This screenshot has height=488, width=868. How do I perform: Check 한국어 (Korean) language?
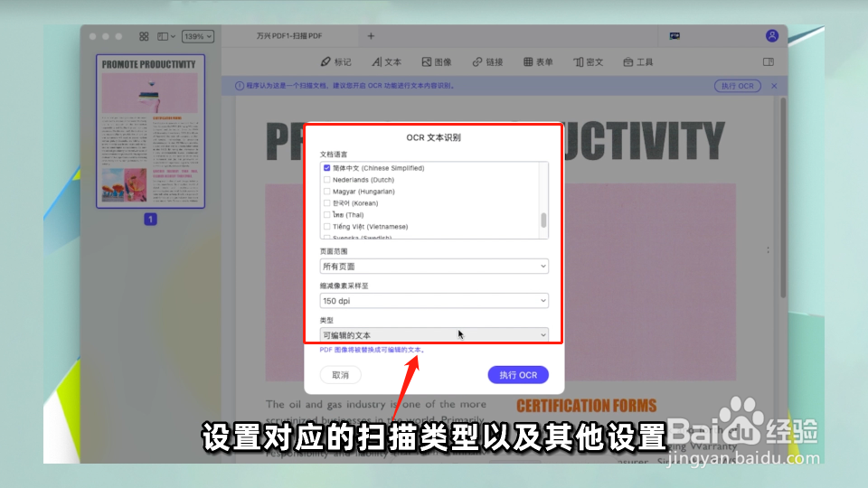[x=326, y=203]
